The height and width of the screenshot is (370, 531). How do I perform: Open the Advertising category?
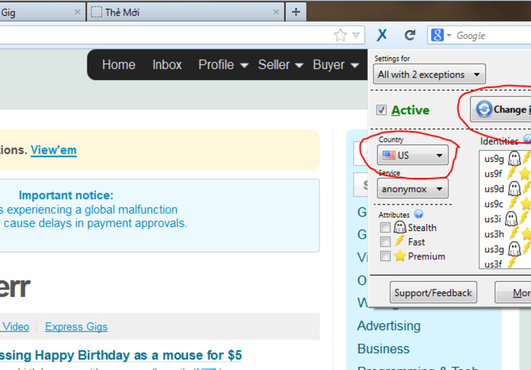tap(389, 326)
